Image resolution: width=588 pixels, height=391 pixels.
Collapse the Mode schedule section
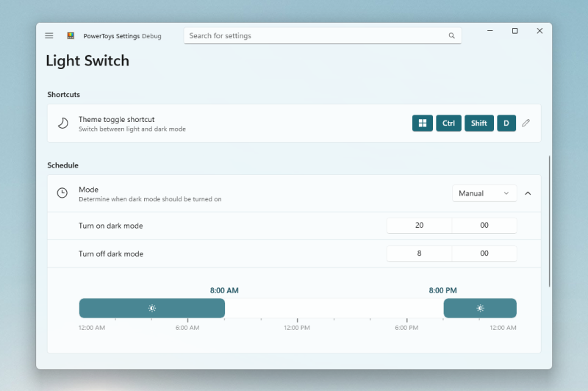[528, 193]
